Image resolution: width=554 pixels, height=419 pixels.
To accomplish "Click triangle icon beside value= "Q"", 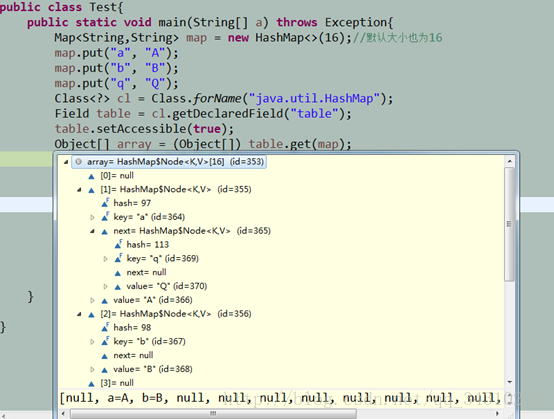I will (118, 287).
